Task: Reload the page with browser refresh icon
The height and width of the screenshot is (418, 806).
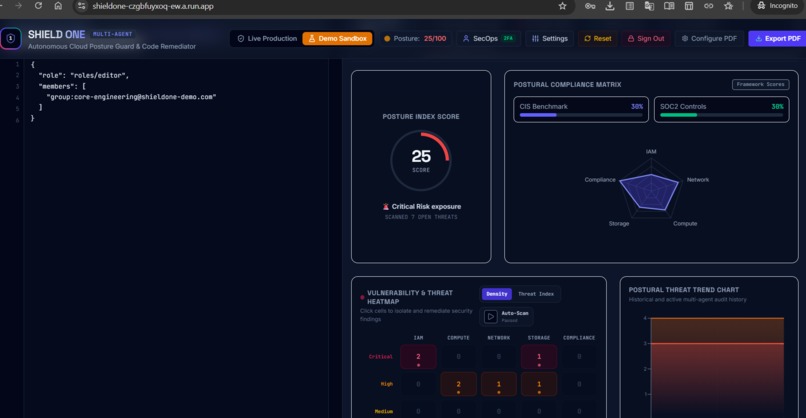Action: (38, 6)
